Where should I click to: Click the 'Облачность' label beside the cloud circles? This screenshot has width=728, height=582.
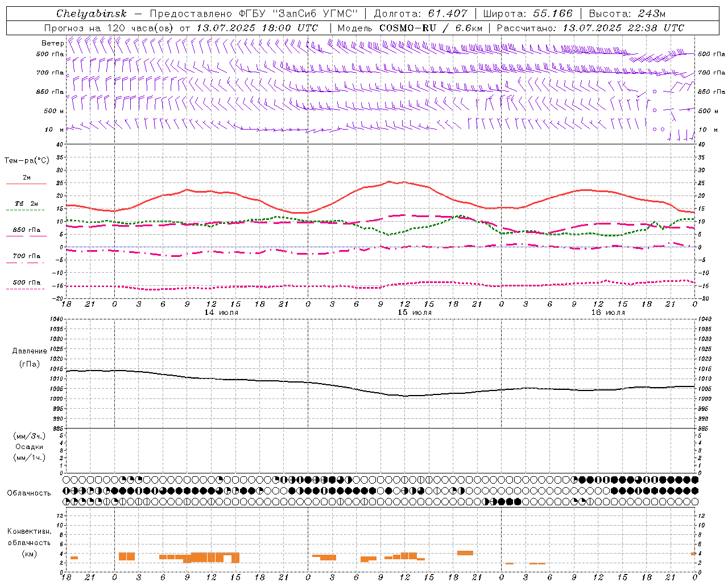[x=29, y=493]
